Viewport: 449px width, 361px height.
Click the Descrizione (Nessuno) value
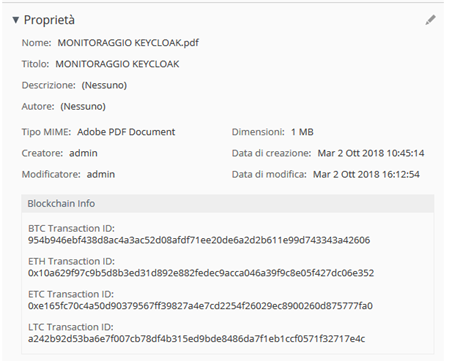(104, 85)
